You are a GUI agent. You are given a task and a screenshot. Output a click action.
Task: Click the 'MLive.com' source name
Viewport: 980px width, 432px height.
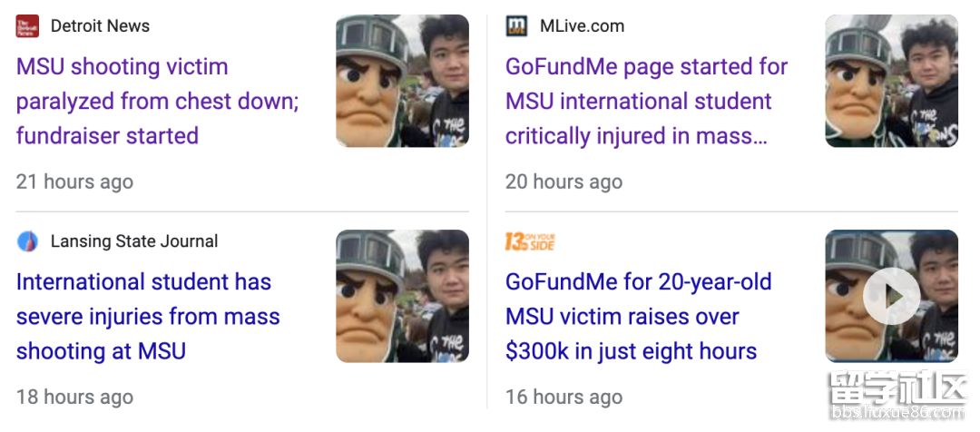coord(582,26)
